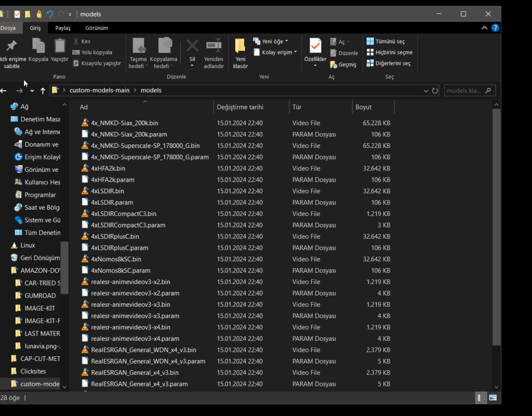Open Ağ in the navigation pane
The height and width of the screenshot is (416, 532).
click(x=24, y=106)
